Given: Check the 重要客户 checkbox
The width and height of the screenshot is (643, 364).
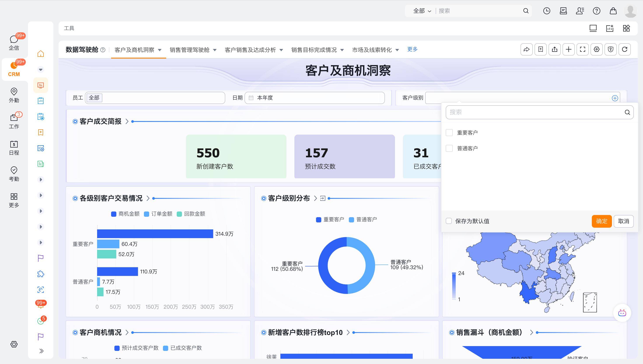Looking at the screenshot, I should 449,133.
